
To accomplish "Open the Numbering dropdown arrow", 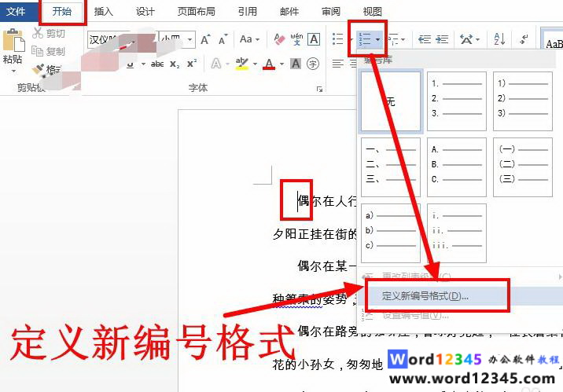I will [379, 39].
